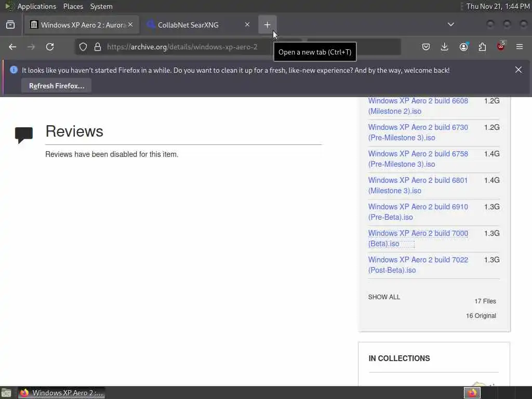The width and height of the screenshot is (532, 399).
Task: Click the Reviews speech bubble icon
Action: click(24, 135)
